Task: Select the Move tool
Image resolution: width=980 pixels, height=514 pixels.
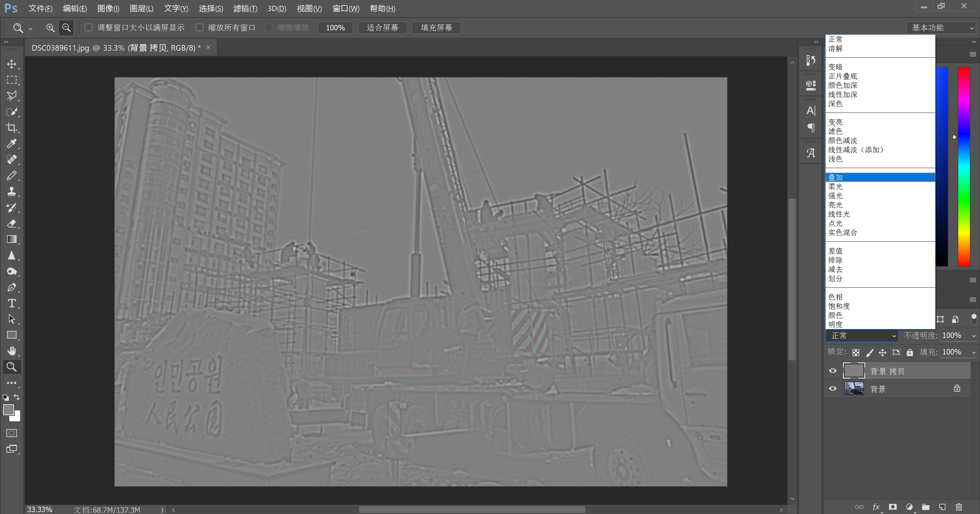Action: 12,64
